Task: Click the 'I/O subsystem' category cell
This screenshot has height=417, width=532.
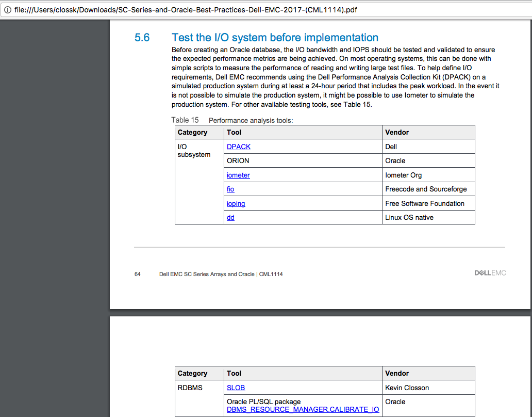Action: tap(193, 151)
